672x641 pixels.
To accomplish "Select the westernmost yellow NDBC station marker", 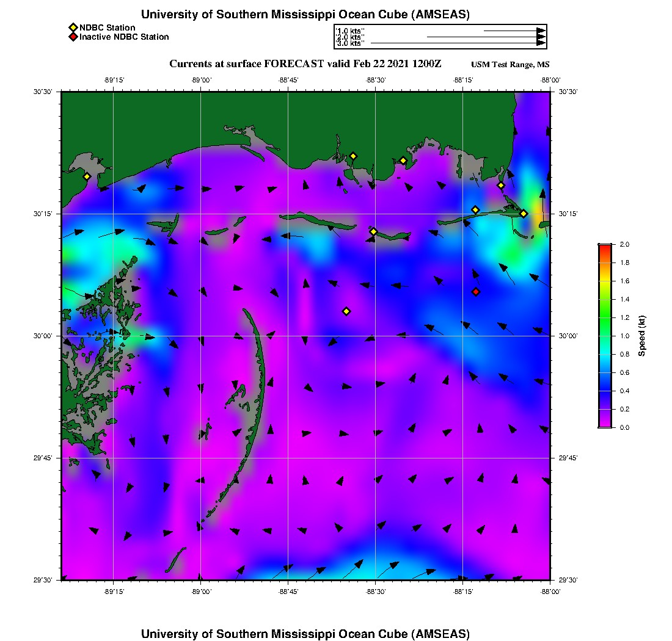I will [x=87, y=176].
